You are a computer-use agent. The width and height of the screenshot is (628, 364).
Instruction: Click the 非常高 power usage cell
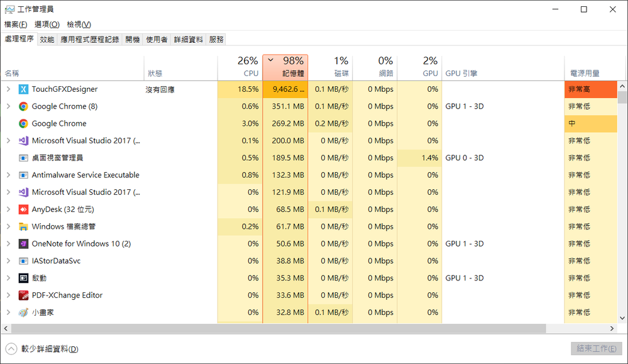591,89
